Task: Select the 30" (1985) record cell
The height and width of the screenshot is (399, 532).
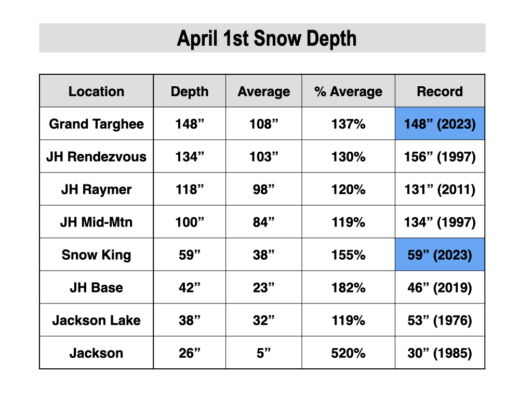Action: (x=440, y=353)
